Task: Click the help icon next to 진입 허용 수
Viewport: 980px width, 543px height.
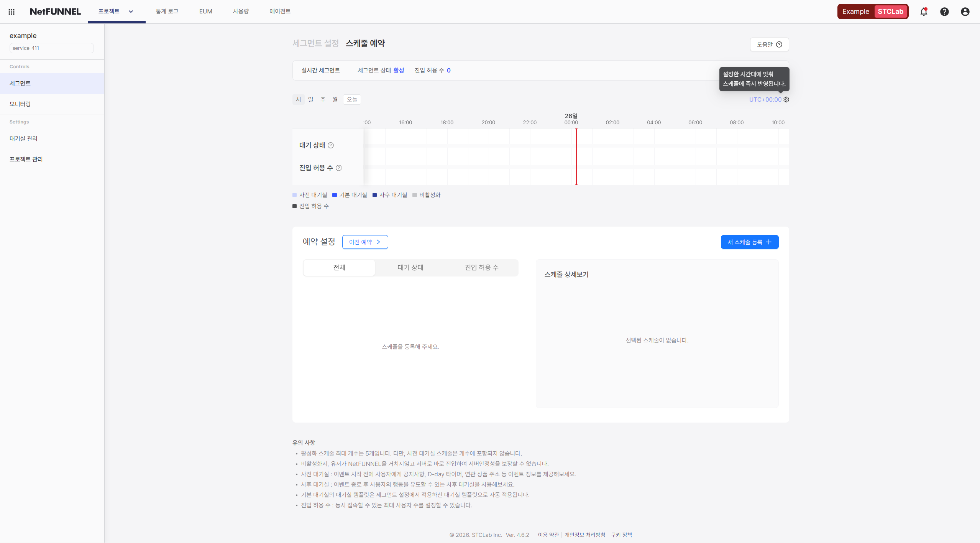Action: pyautogui.click(x=339, y=168)
